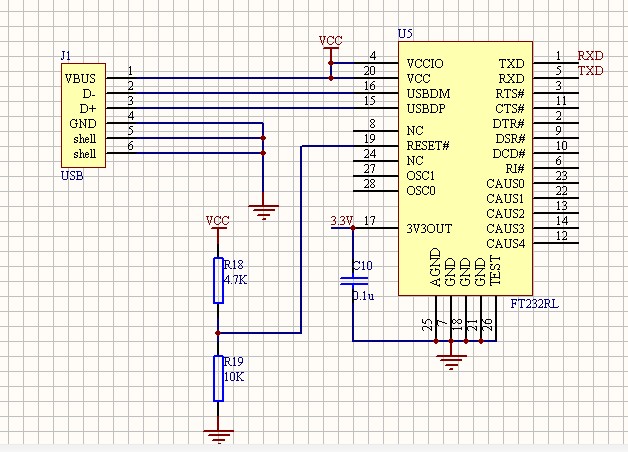Select the red RXD net label

(x=590, y=56)
